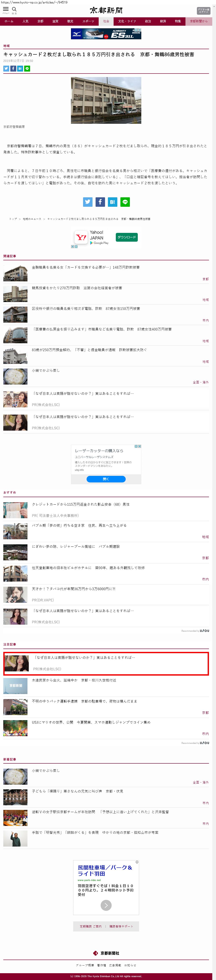Switch to the 文化・ライフ tab
Image resolution: width=216 pixels, height=980 pixels.
(127, 21)
